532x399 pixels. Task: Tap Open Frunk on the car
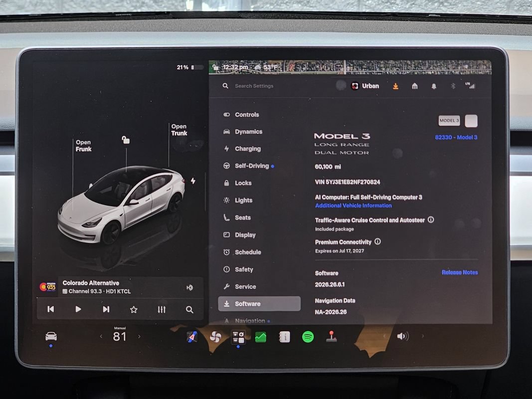83,146
